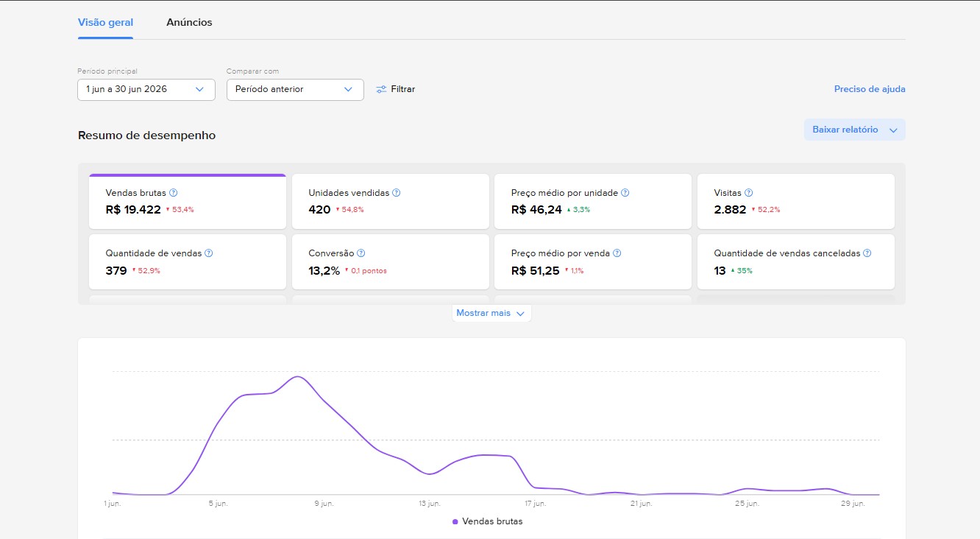Expand the Baixar relatório dropdown
The image size is (980, 539).
pos(854,130)
